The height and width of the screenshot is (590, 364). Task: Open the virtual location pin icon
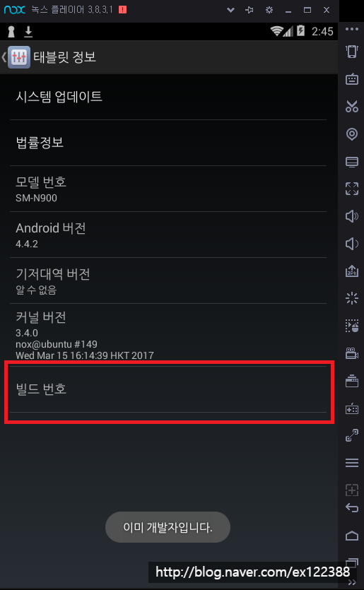coord(352,134)
